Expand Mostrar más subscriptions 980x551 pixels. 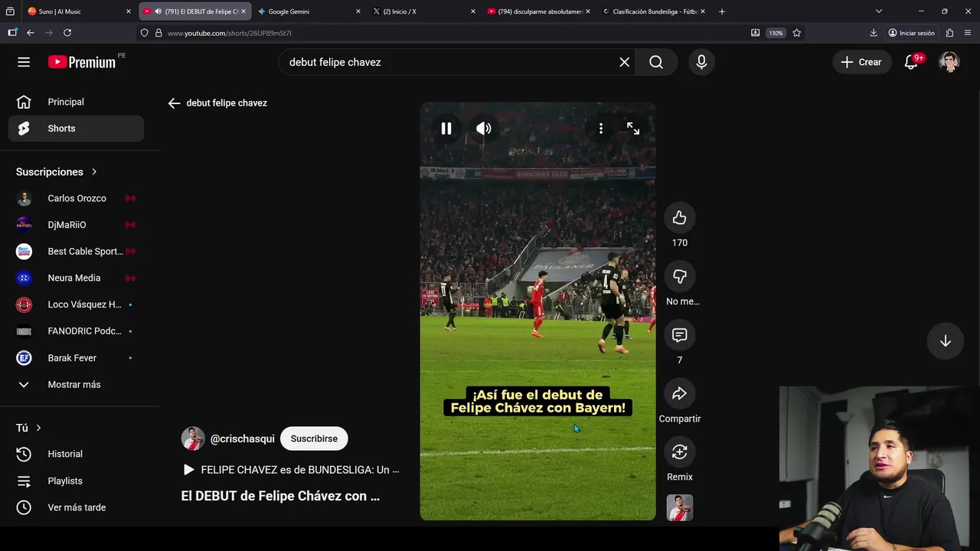coord(76,384)
